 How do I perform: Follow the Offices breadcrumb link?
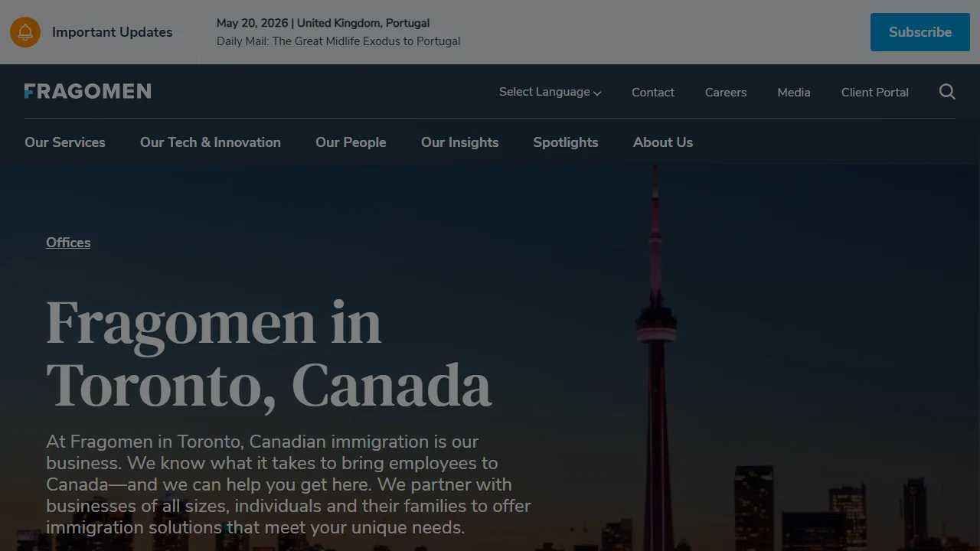[68, 243]
